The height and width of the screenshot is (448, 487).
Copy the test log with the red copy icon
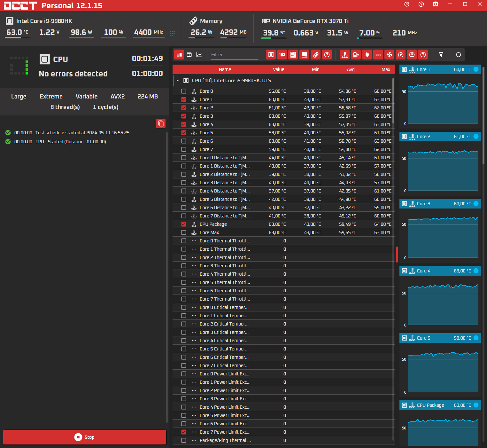(x=161, y=123)
